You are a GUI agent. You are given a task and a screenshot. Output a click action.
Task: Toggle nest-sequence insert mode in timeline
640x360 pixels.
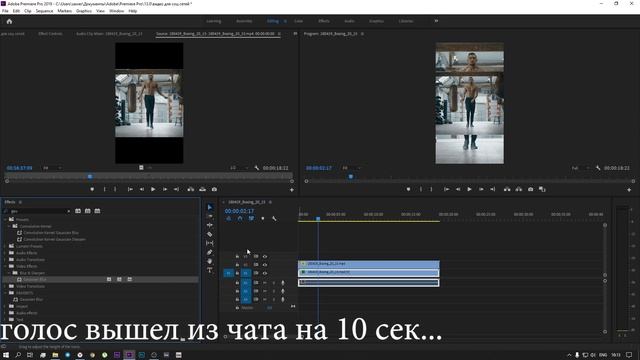coord(229,219)
